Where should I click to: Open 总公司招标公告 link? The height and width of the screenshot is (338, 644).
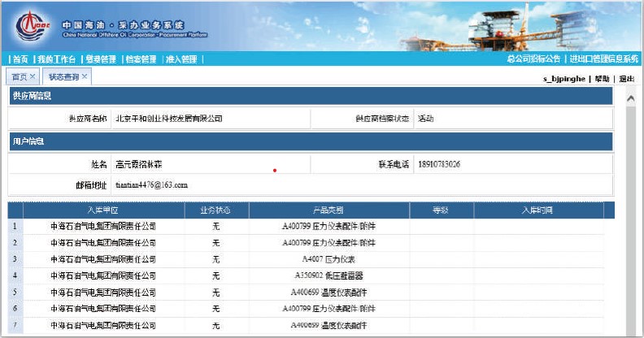533,59
